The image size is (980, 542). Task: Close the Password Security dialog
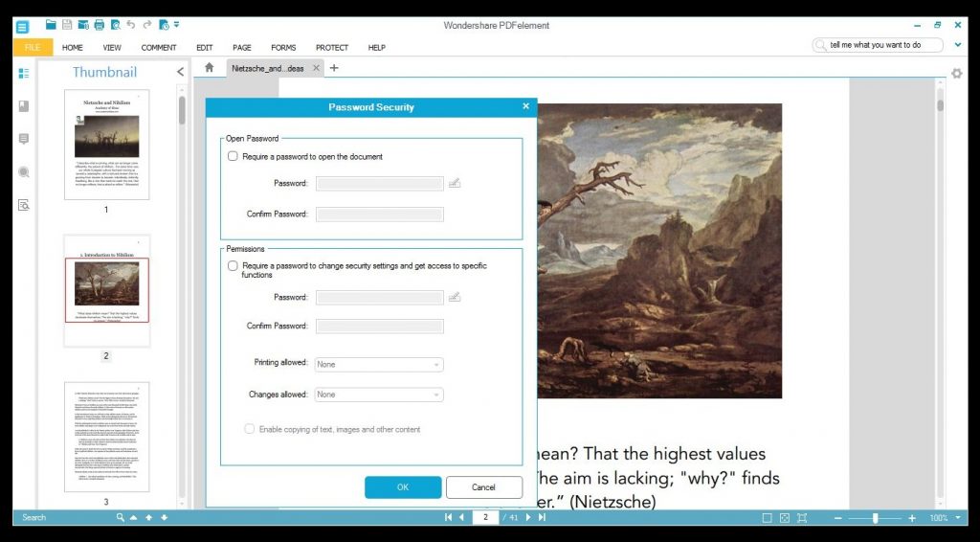525,106
